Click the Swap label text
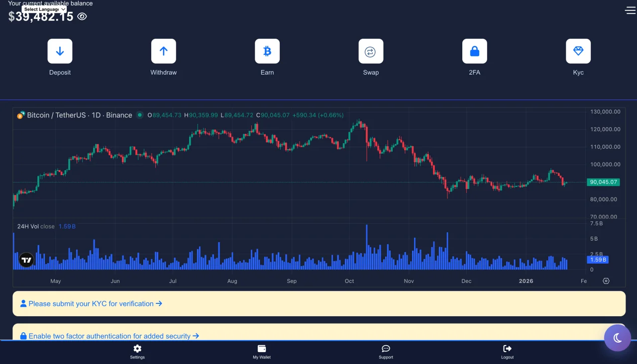This screenshot has width=637, height=364. (x=371, y=73)
